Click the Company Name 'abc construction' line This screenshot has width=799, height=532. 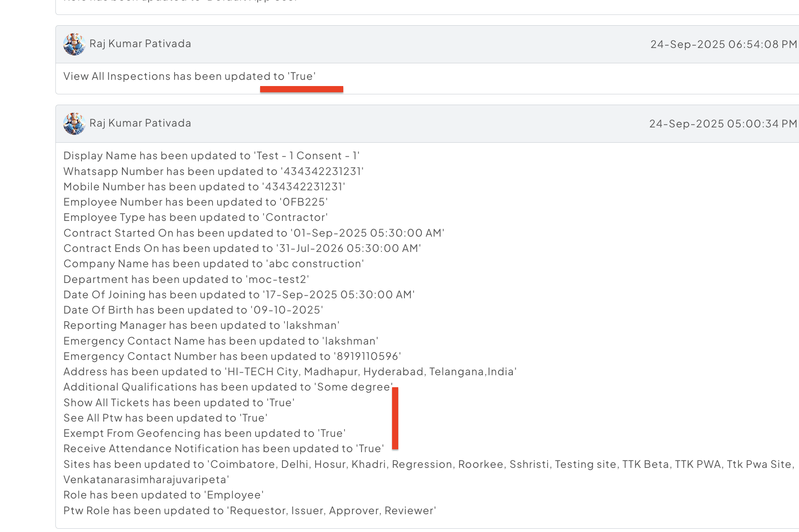pos(213,264)
